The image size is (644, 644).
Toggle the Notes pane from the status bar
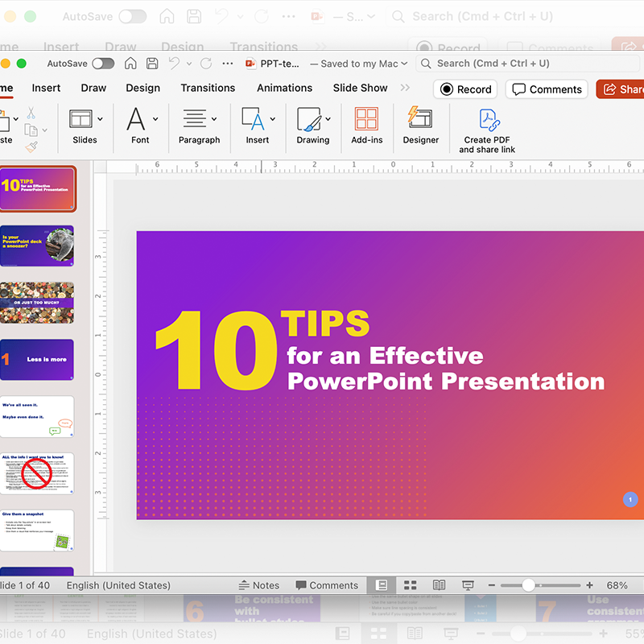tap(259, 585)
